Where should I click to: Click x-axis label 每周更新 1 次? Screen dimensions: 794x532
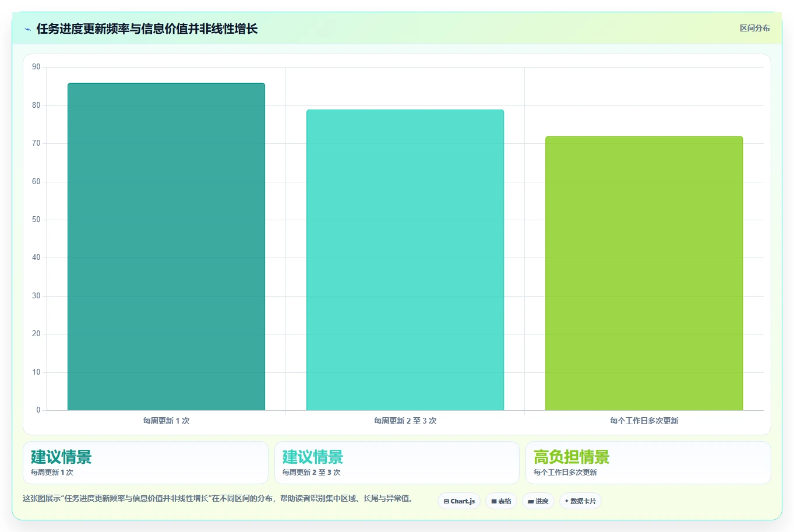point(166,421)
